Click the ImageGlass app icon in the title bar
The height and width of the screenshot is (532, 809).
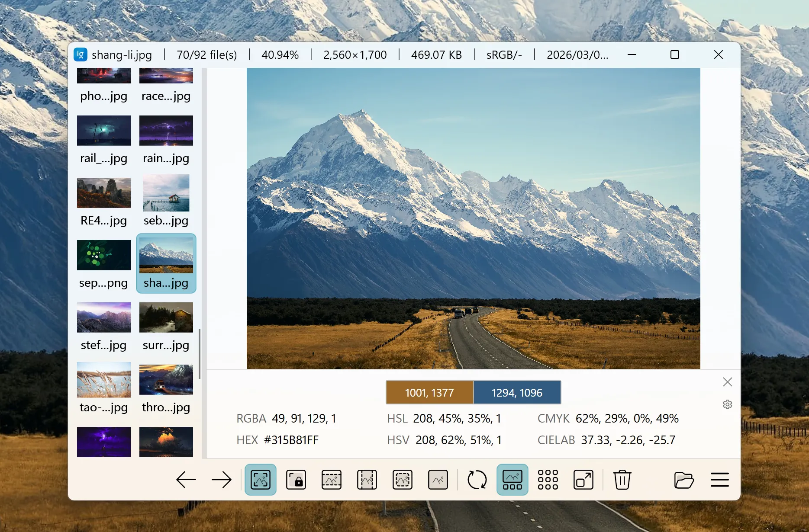coord(81,54)
